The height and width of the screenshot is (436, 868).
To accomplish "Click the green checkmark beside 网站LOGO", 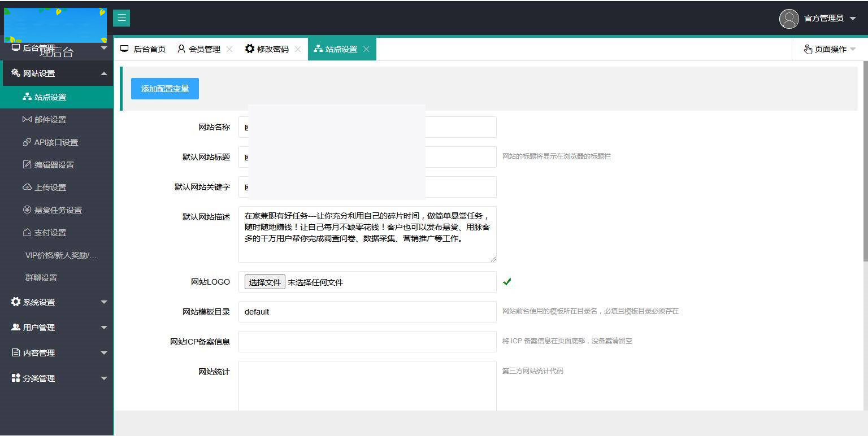I will [x=507, y=281].
